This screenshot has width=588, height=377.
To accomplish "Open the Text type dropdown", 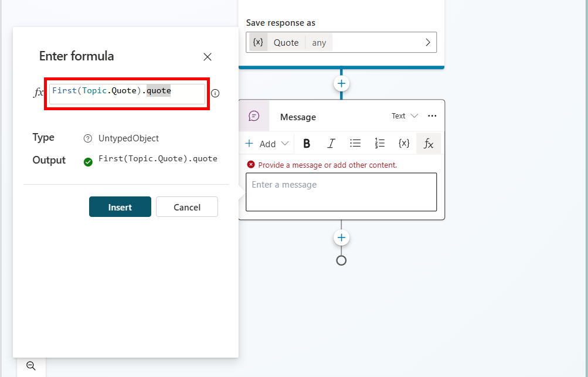I will tap(405, 116).
